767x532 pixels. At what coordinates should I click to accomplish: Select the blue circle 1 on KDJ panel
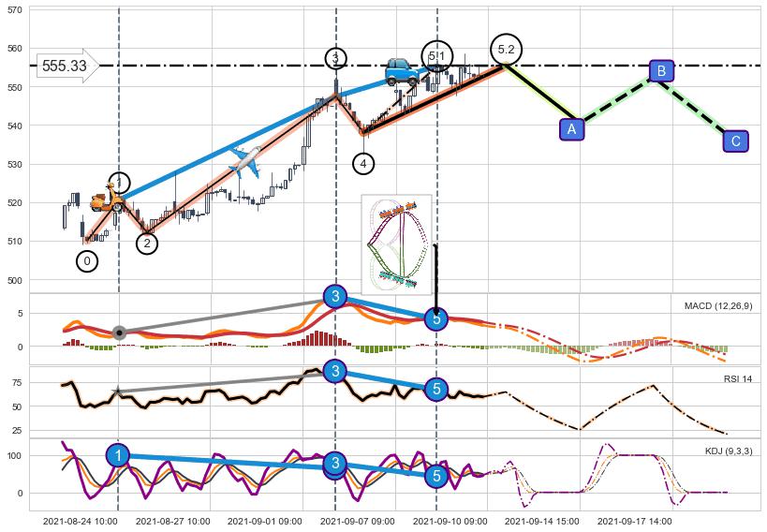point(118,456)
